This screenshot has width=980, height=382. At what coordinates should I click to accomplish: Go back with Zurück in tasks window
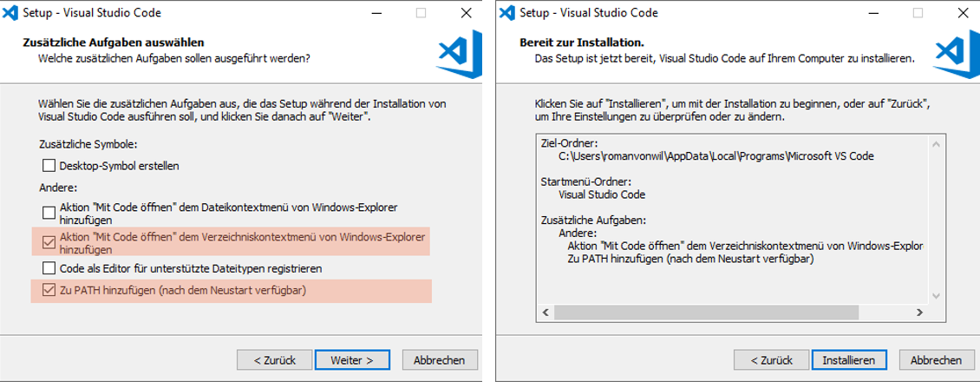point(274,360)
